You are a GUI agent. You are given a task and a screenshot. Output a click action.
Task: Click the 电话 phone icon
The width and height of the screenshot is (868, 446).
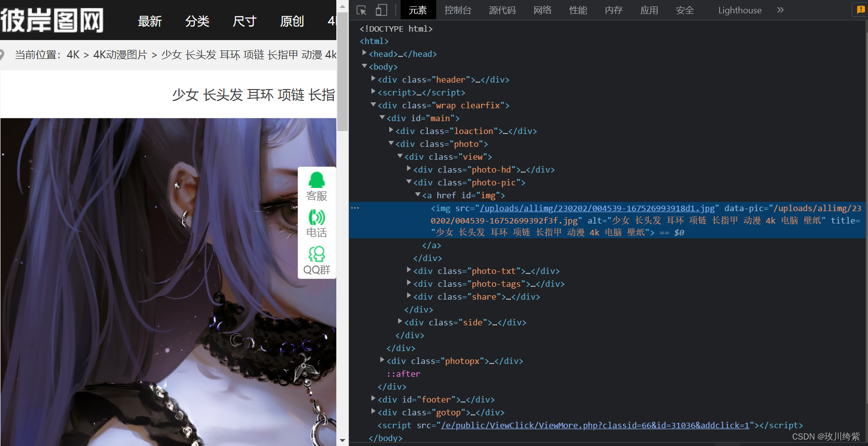[x=317, y=223]
